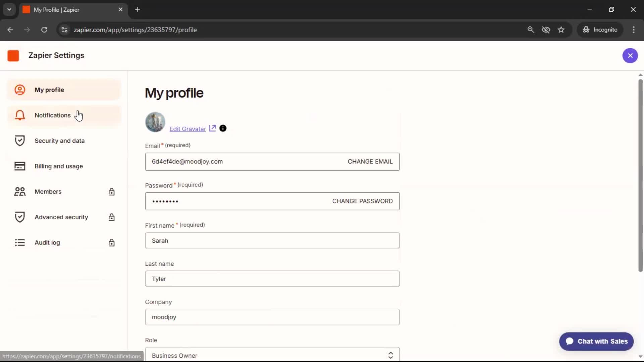The height and width of the screenshot is (362, 644).
Task: Click the Gravatar info icon
Action: 223,128
